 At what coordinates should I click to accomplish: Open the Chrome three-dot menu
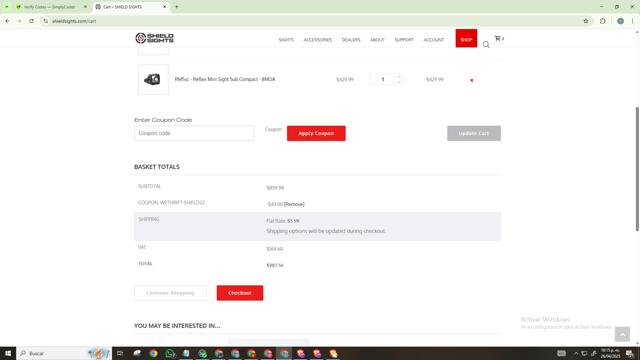pos(633,21)
